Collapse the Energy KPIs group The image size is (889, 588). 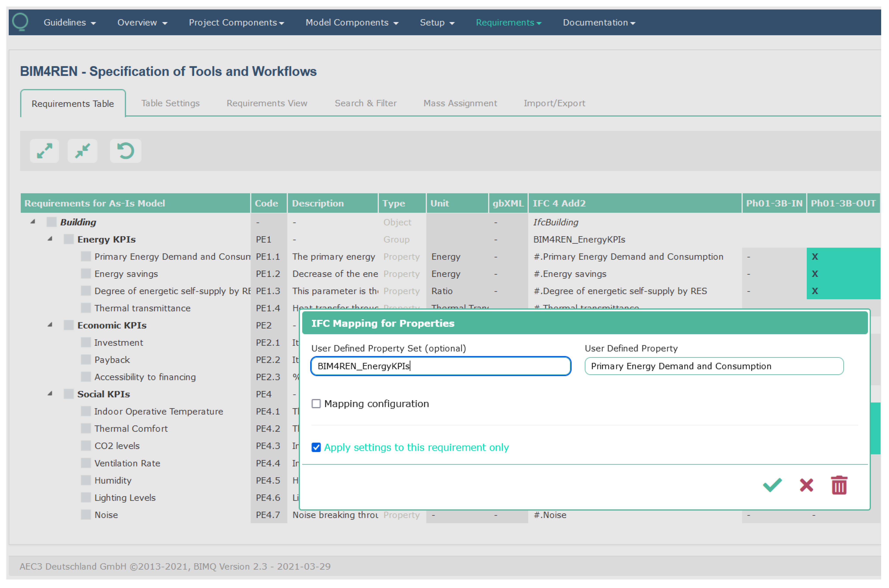point(50,239)
